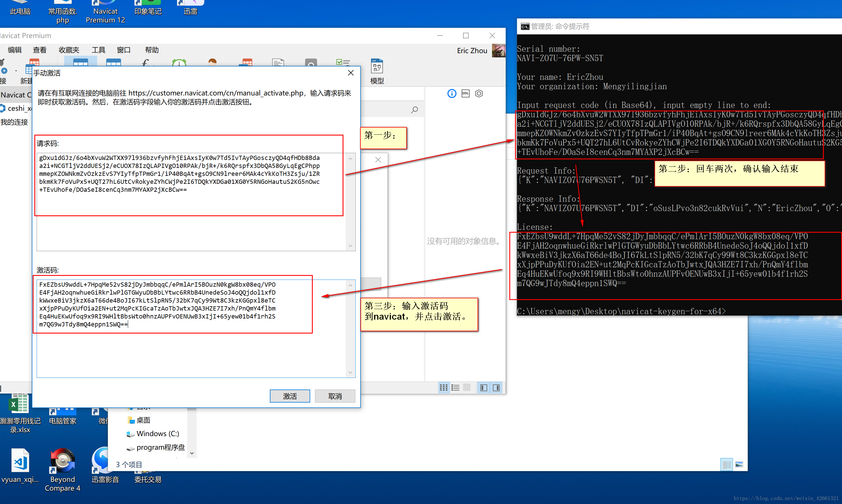
Task: Select 我的连接 in the connection tree
Action: tap(14, 122)
